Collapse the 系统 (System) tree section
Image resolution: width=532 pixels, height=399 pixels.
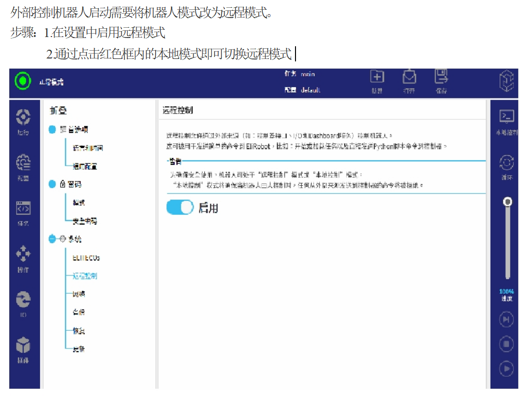pyautogui.click(x=52, y=239)
